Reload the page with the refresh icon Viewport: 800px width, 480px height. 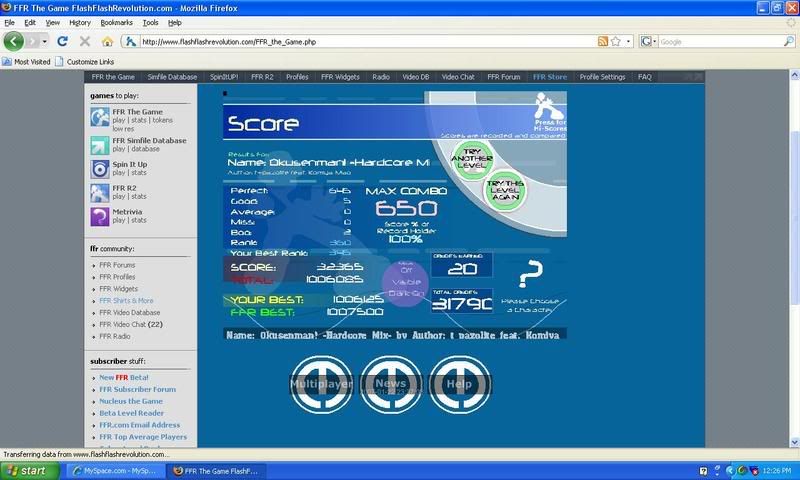[x=62, y=42]
